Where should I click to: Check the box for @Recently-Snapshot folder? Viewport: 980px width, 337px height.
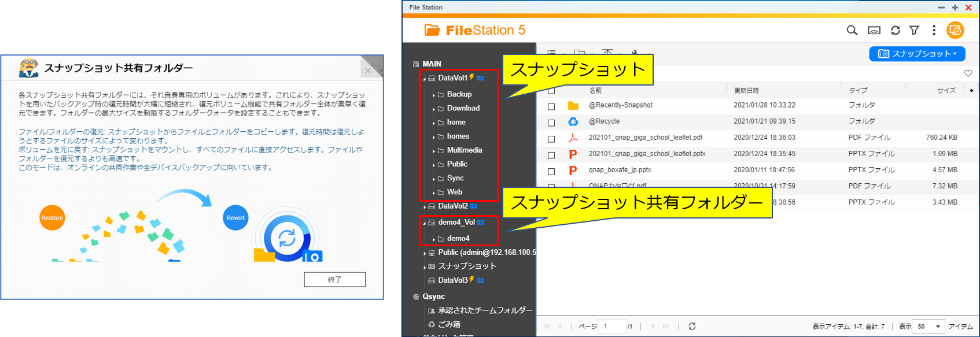tap(551, 106)
